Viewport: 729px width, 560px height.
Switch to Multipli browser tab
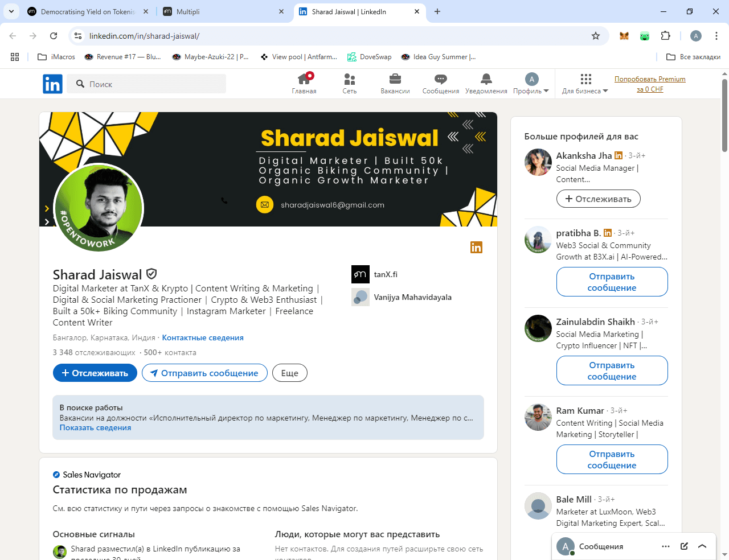click(x=224, y=11)
